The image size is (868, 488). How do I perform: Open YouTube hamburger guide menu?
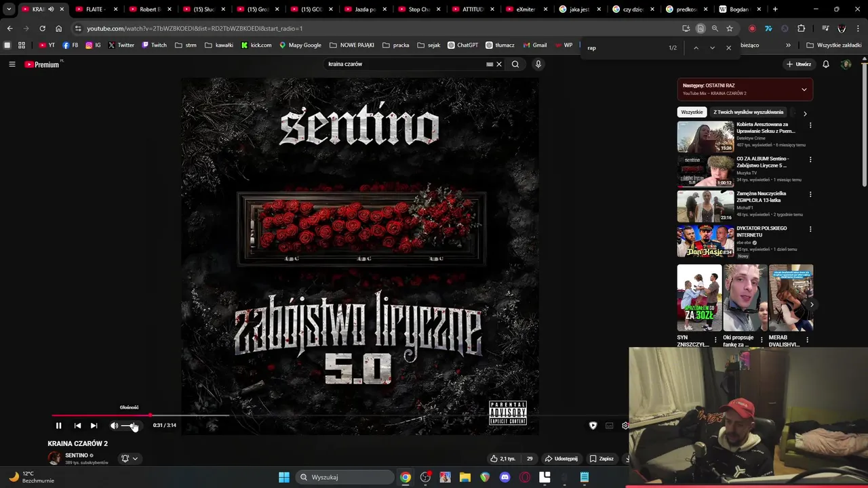tap(12, 64)
